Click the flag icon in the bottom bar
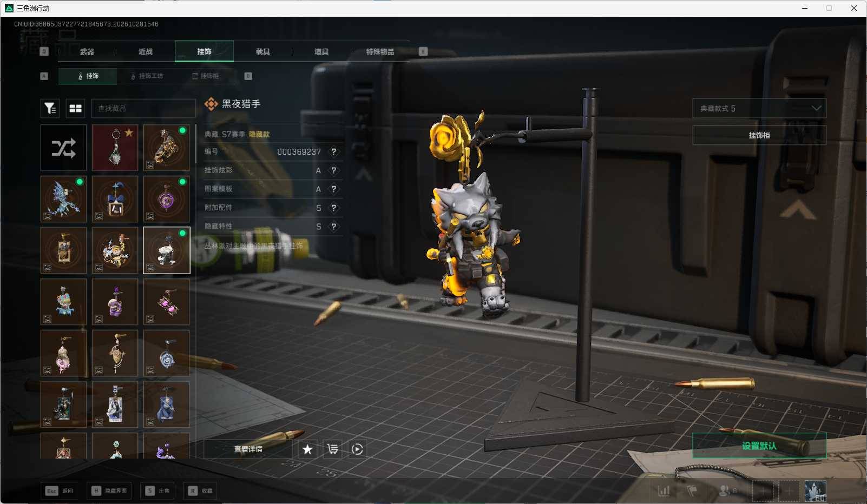The height and width of the screenshot is (504, 867). click(692, 490)
